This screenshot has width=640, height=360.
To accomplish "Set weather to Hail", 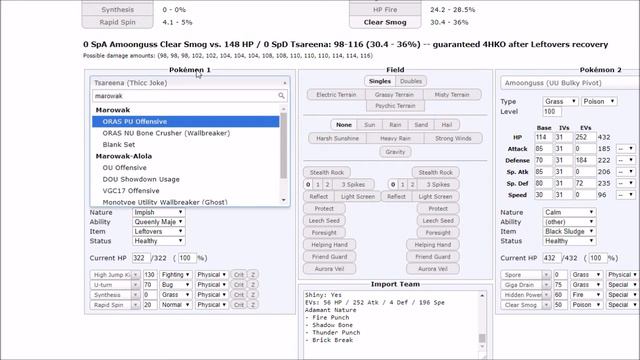I will pyautogui.click(x=447, y=125).
